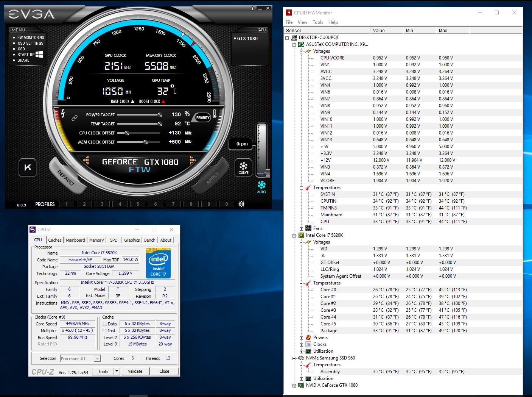Viewport: 532px width, 397px height.
Task: Switch to the About tab in CPU-Z
Action: pos(166,240)
